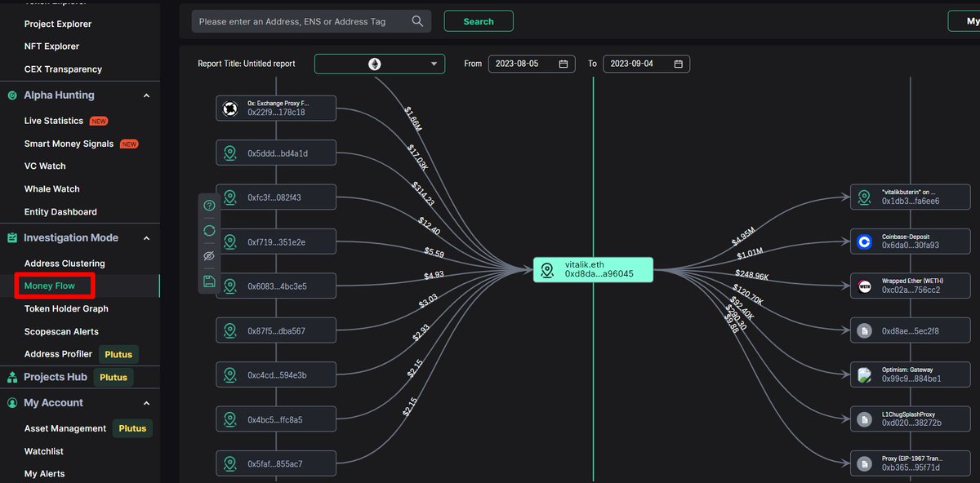Image resolution: width=980 pixels, height=483 pixels.
Task: Click the save report disk icon
Action: [x=209, y=281]
